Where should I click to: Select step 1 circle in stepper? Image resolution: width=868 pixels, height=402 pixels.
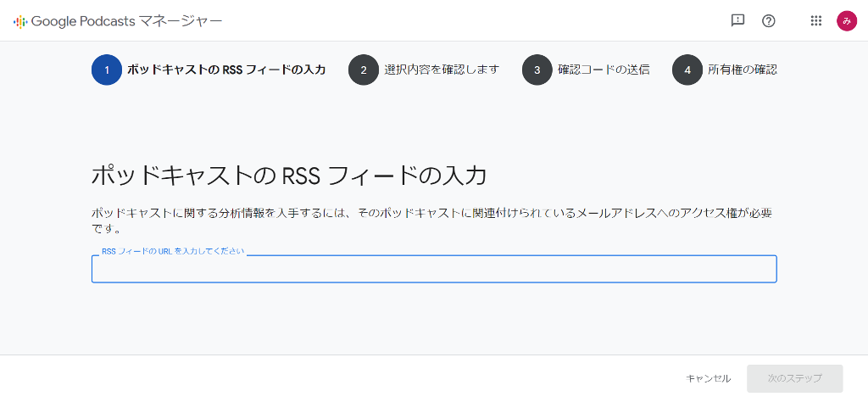point(106,70)
